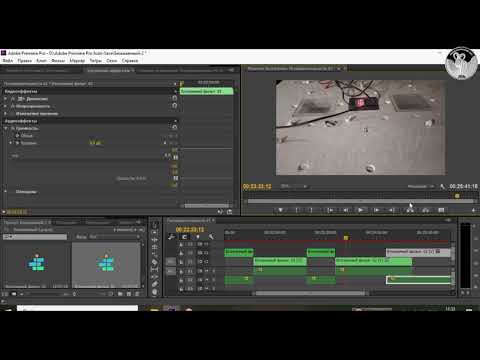Open timeline display settings wrench
This screenshot has height=360, width=480.
click(x=211, y=237)
